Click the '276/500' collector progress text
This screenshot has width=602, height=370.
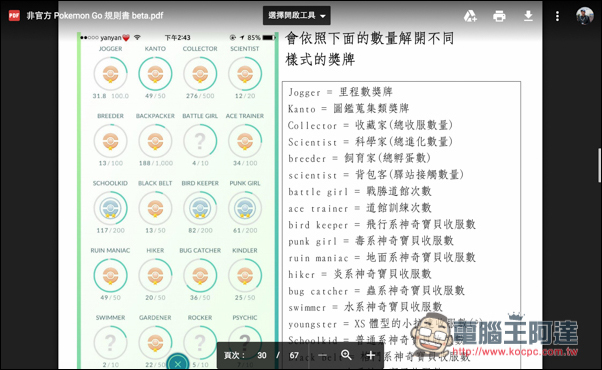(x=200, y=96)
